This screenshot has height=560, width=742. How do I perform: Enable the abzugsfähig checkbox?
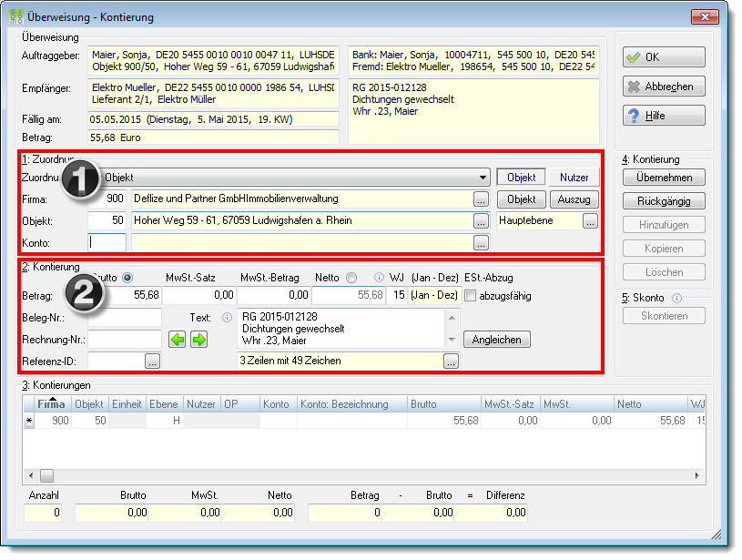470,296
